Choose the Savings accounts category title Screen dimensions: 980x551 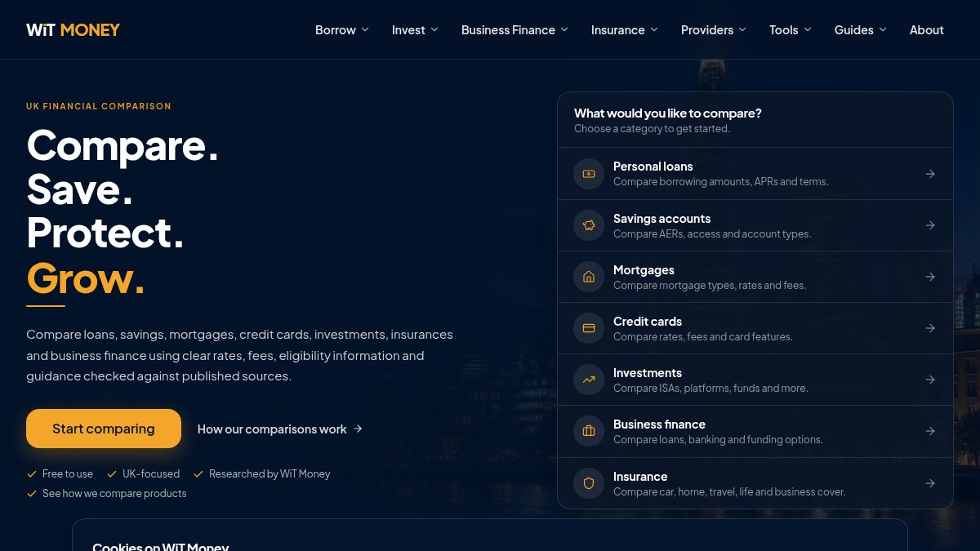(662, 219)
